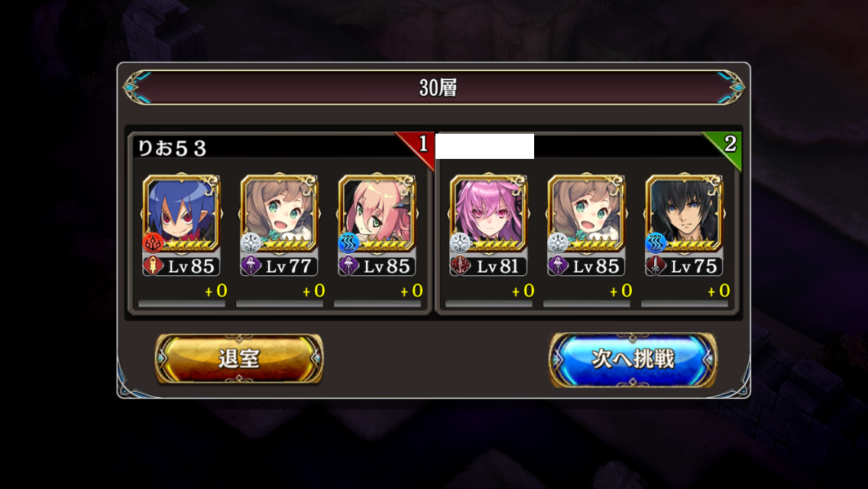Viewport: 868px width, 489px height.
Task: Select the brown-haired Lv77 character portrait
Action: pos(280,214)
